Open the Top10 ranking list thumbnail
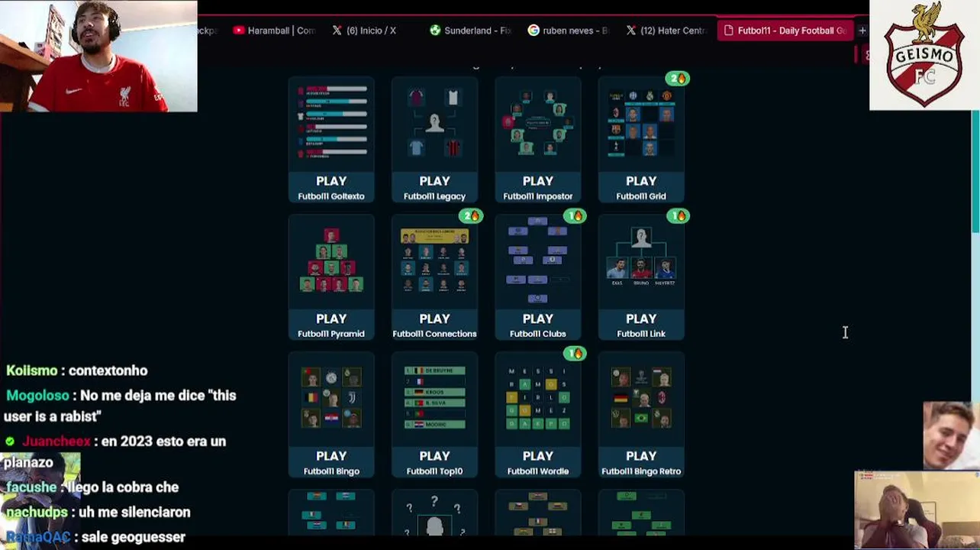The width and height of the screenshot is (980, 550). [434, 397]
